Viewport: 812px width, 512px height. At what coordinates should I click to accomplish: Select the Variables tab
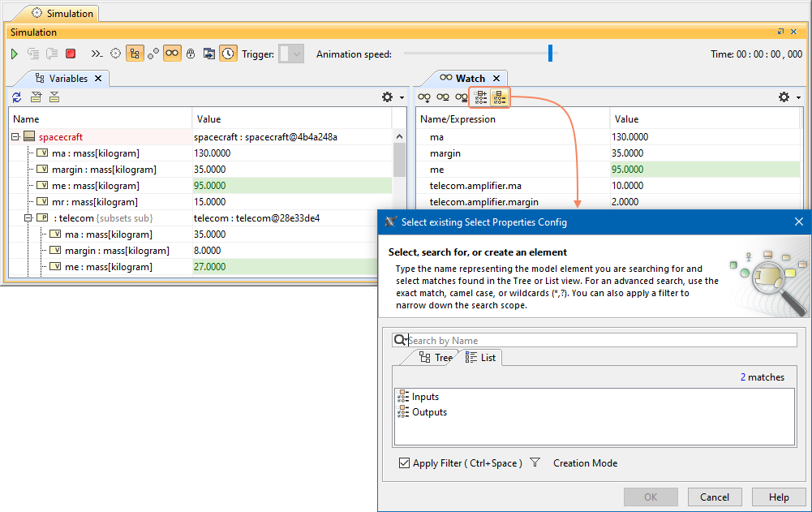pos(68,79)
